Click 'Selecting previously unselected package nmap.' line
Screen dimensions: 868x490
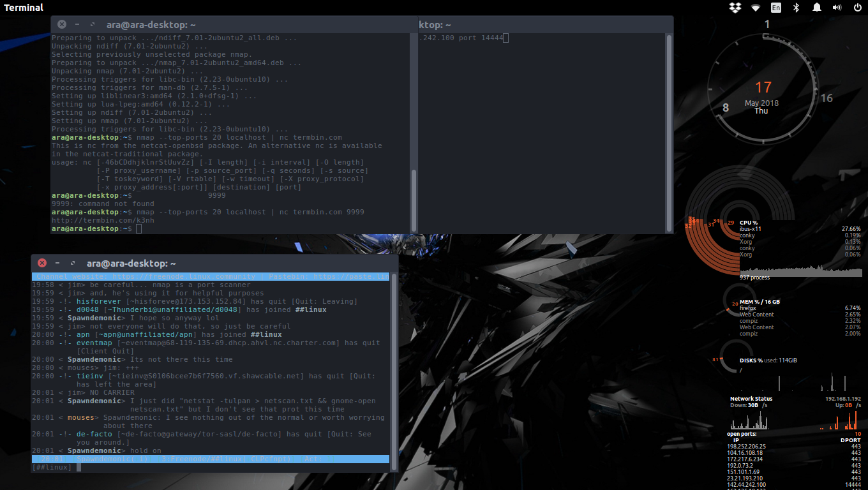point(152,54)
